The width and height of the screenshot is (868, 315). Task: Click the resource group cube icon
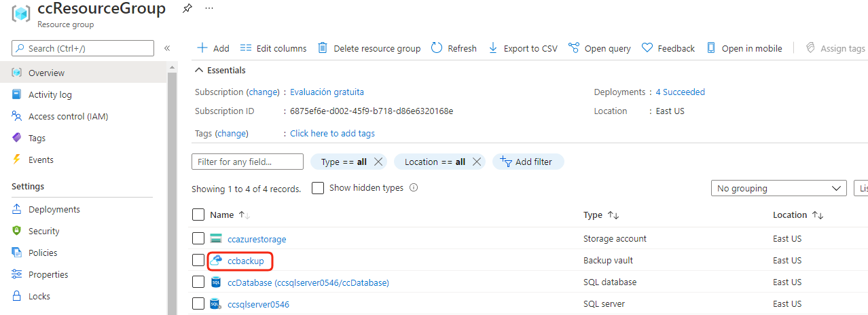[20, 14]
